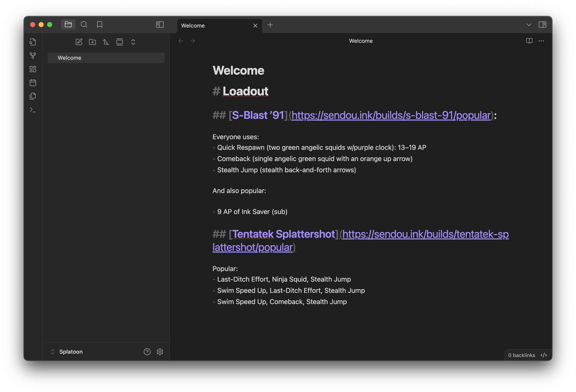This screenshot has height=392, width=576.
Task: Open the command palette icon
Action: click(33, 110)
